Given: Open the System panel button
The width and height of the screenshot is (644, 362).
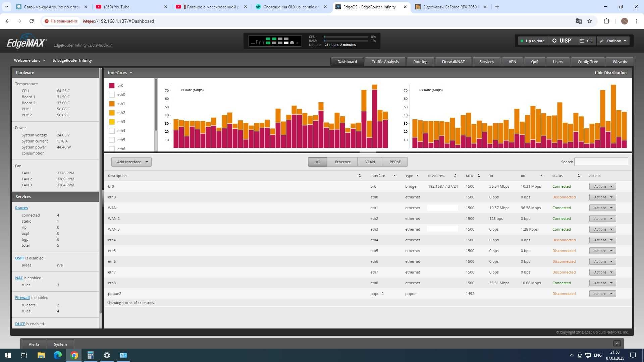Looking at the screenshot, I should tap(60, 344).
